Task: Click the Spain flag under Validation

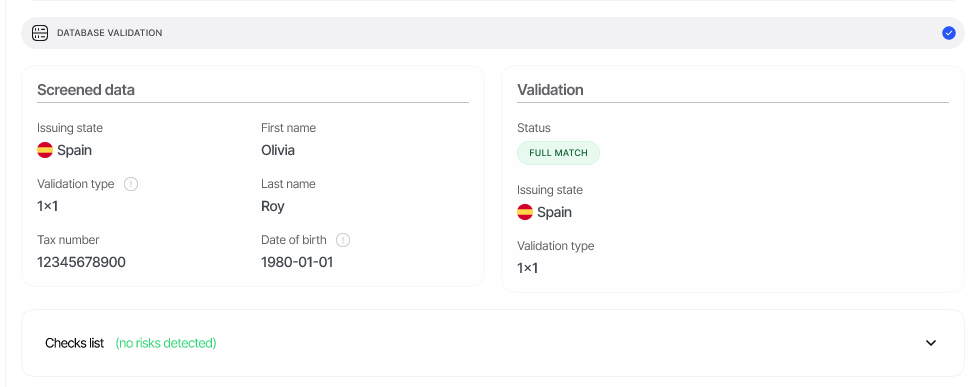Action: (525, 213)
